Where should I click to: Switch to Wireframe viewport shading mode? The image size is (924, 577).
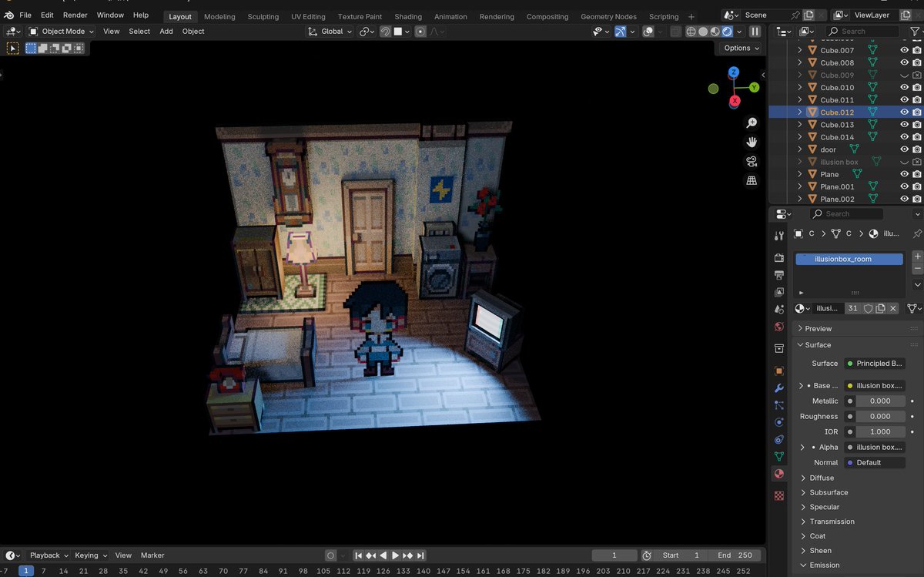[x=691, y=32]
